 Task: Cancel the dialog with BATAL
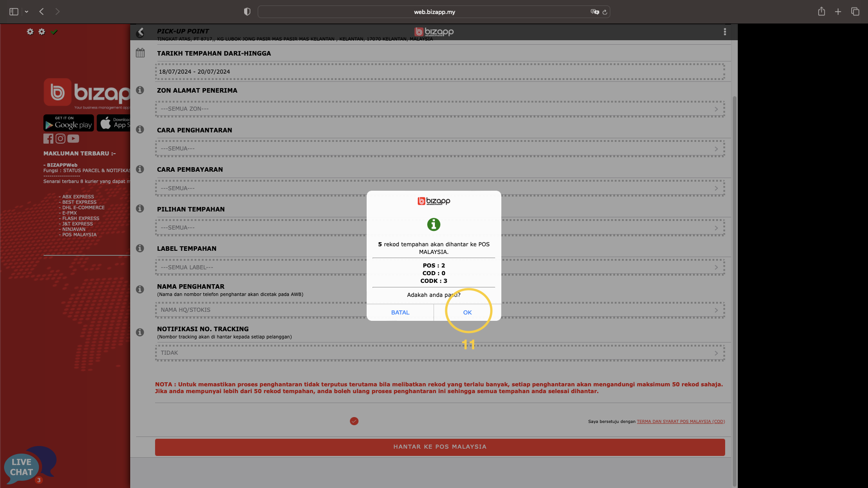(400, 312)
